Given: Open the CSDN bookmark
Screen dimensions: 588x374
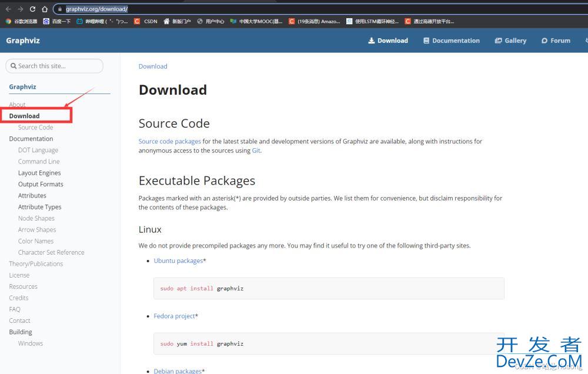Looking at the screenshot, I should coord(146,21).
